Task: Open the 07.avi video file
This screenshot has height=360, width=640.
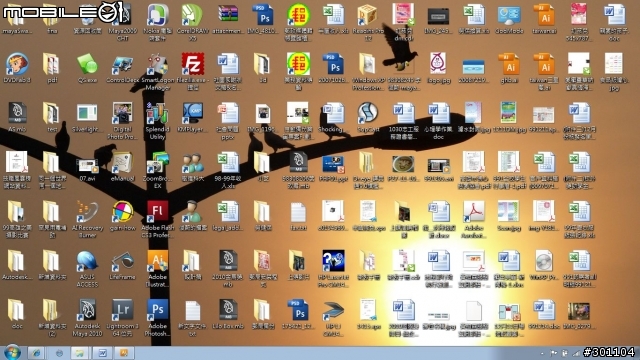Action: (x=87, y=167)
